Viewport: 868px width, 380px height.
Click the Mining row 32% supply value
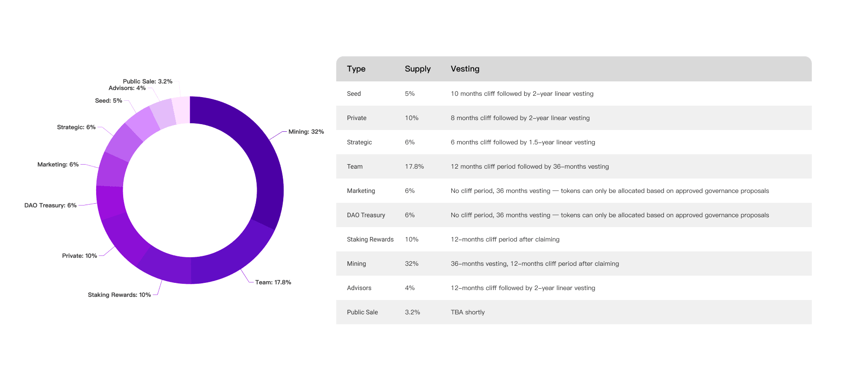point(411,264)
